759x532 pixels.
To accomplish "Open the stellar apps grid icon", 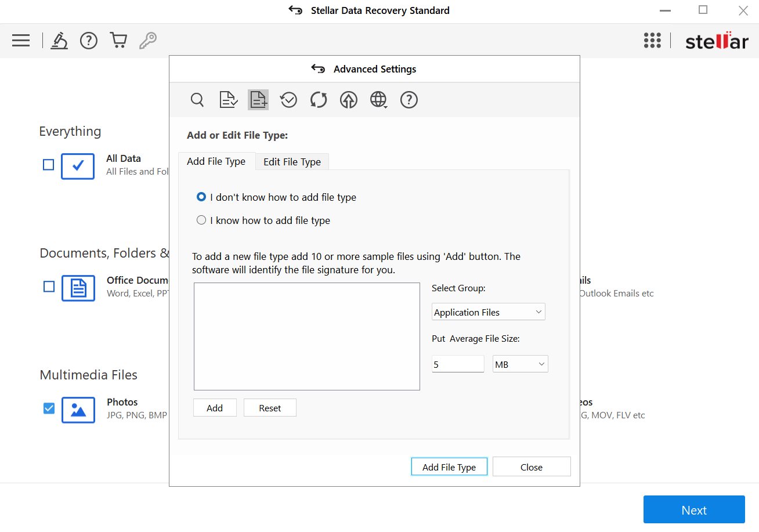I will (652, 41).
